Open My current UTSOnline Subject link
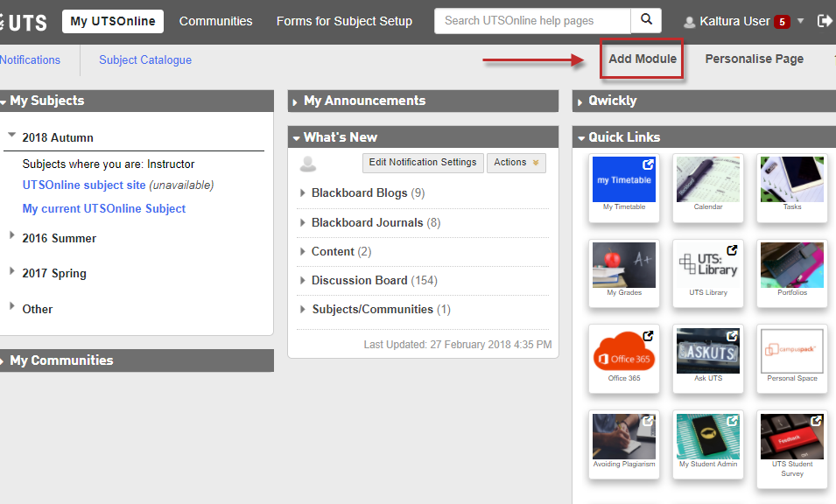Screen dimensions: 836x504 point(104,208)
